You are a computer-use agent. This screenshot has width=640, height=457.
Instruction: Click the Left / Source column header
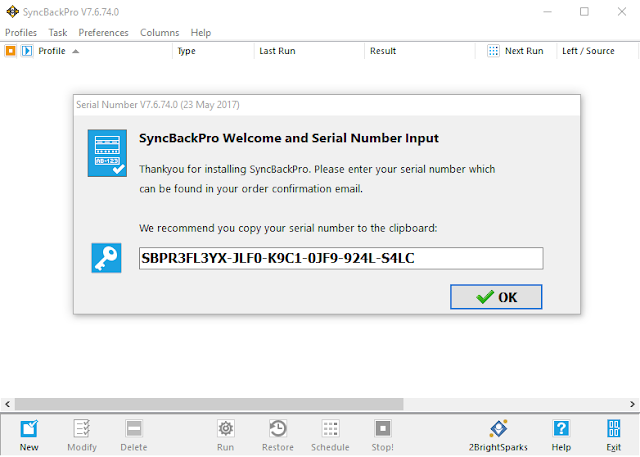point(588,51)
